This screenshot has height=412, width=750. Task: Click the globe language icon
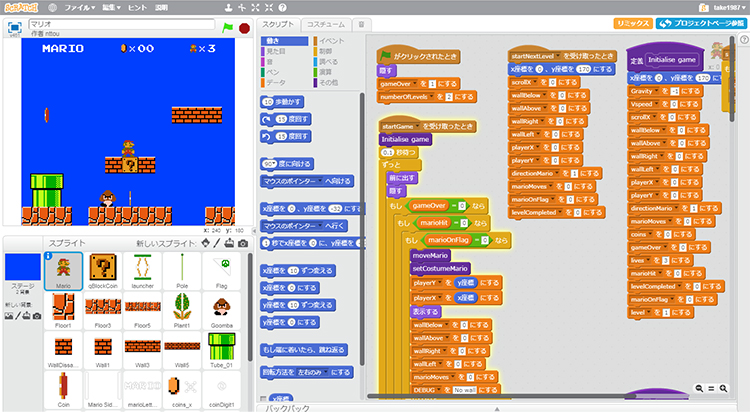(52, 7)
